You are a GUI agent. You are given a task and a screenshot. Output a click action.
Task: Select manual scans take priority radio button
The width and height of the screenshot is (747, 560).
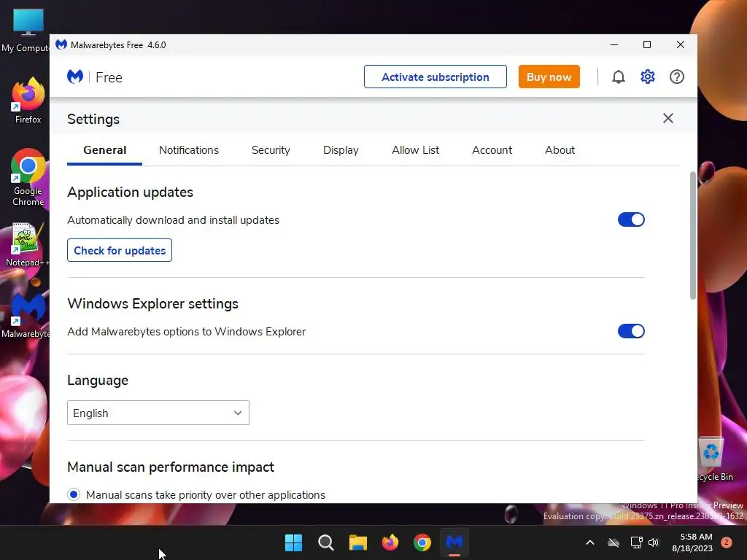point(74,495)
